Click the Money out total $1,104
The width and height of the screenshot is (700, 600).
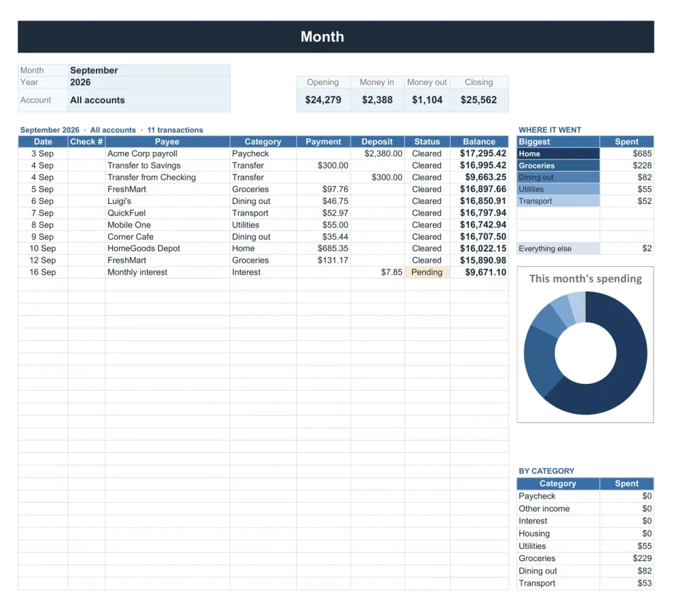point(427,100)
